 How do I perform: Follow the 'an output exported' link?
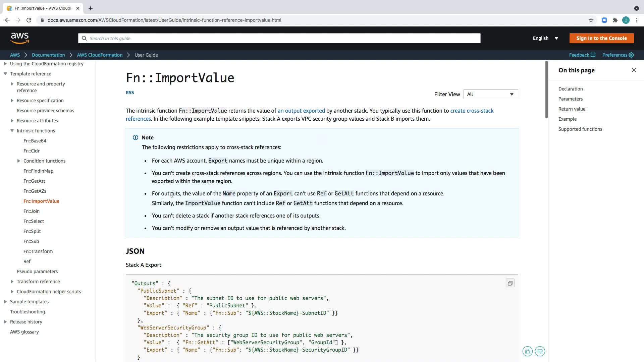point(301,111)
